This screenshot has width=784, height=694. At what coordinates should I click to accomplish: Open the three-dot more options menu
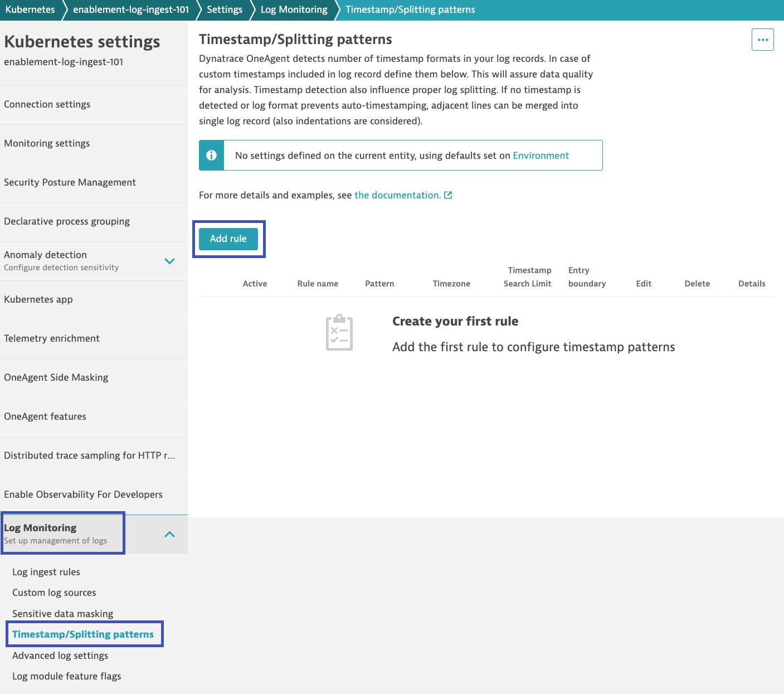tap(762, 40)
